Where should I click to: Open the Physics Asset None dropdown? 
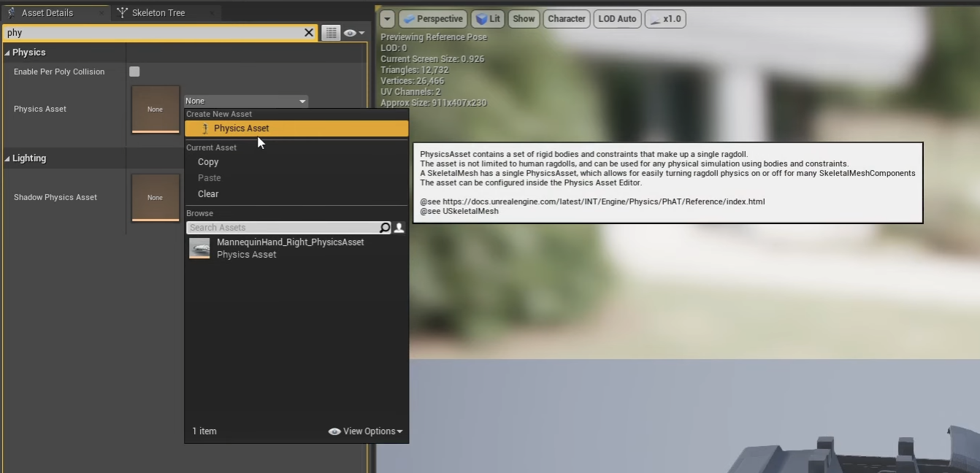(x=245, y=101)
